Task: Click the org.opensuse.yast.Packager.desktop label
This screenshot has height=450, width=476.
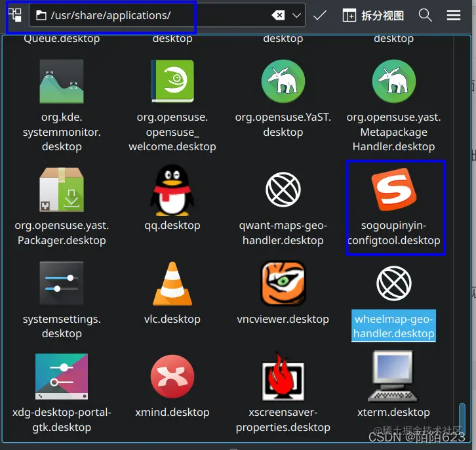Action: [x=62, y=233]
